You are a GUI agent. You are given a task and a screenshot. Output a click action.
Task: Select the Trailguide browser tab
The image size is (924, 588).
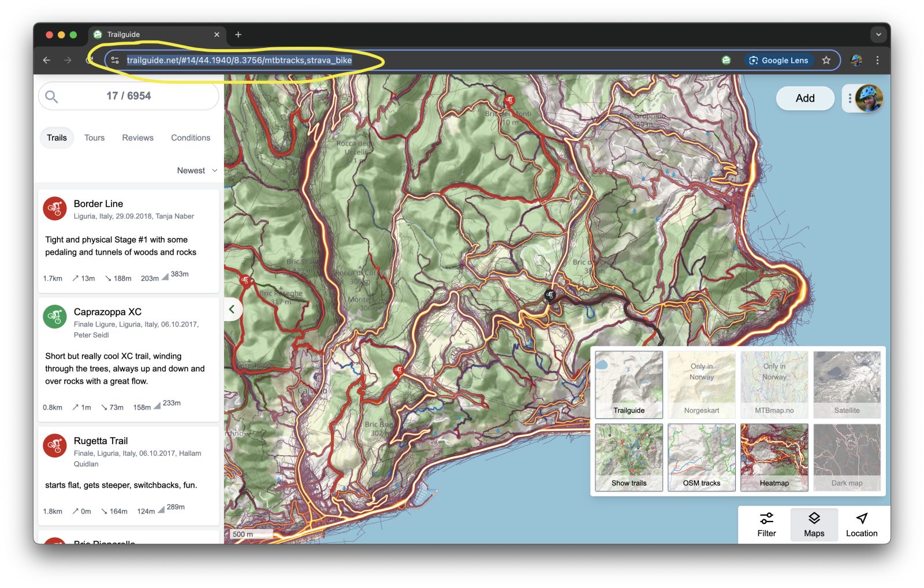point(157,35)
